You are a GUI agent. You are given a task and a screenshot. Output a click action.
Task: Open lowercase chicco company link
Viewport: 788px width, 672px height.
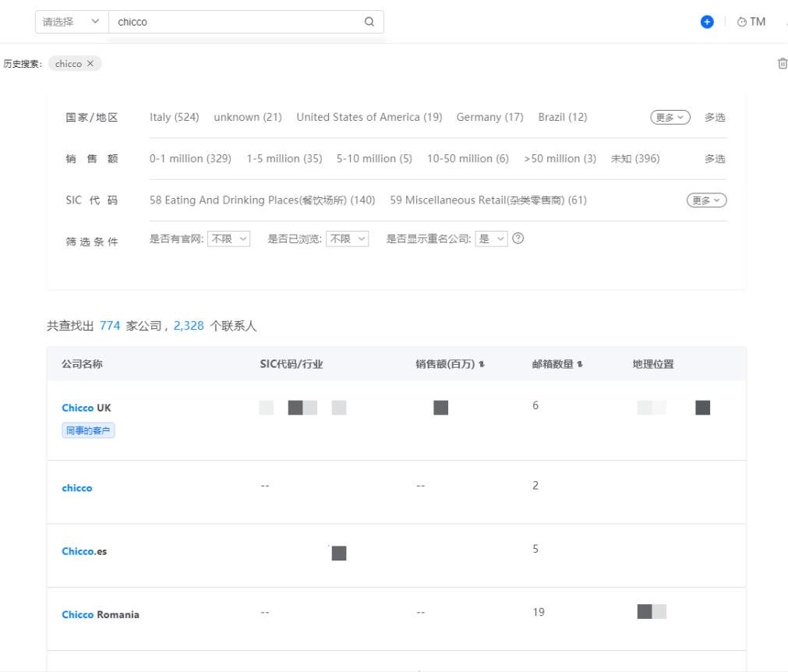(76, 487)
